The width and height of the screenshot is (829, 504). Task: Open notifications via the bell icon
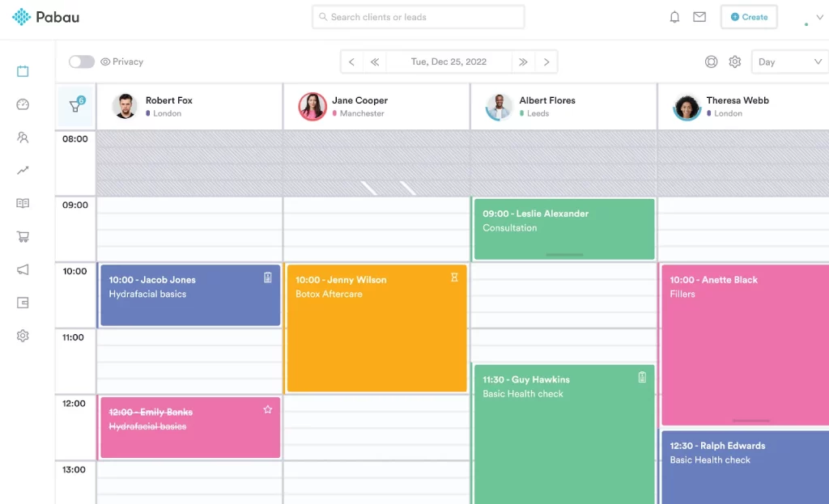(x=674, y=16)
